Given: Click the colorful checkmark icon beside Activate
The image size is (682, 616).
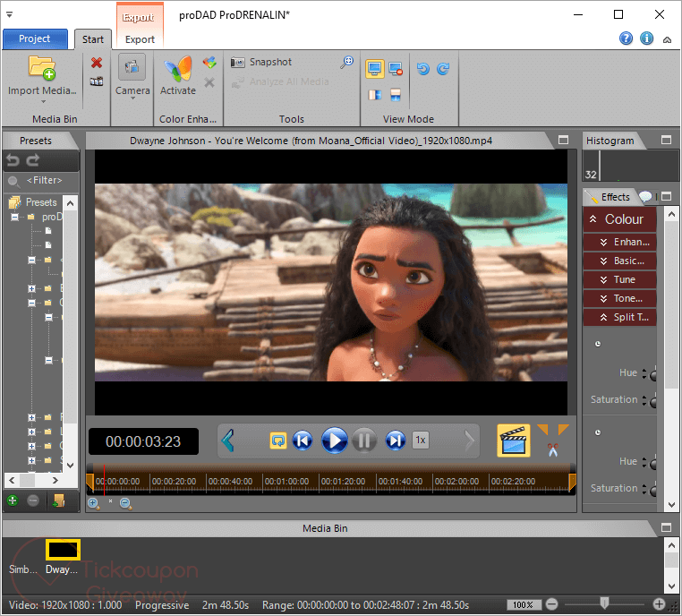Looking at the screenshot, I should 209,63.
